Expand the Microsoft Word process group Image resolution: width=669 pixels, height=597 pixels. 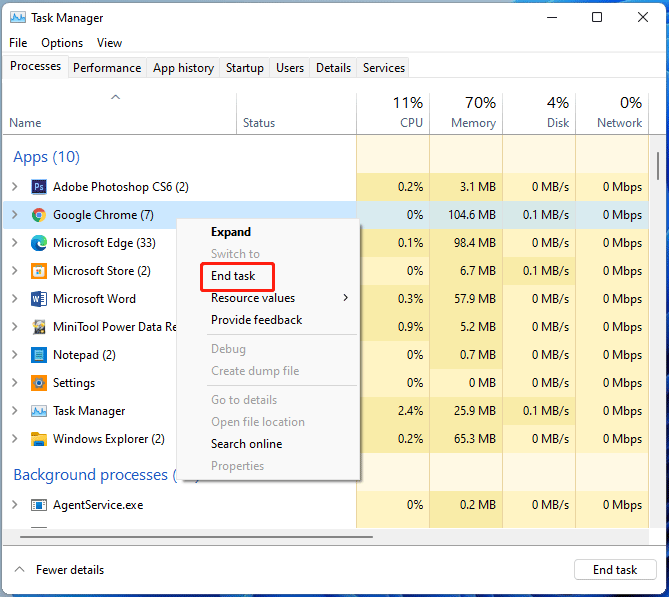(x=15, y=299)
